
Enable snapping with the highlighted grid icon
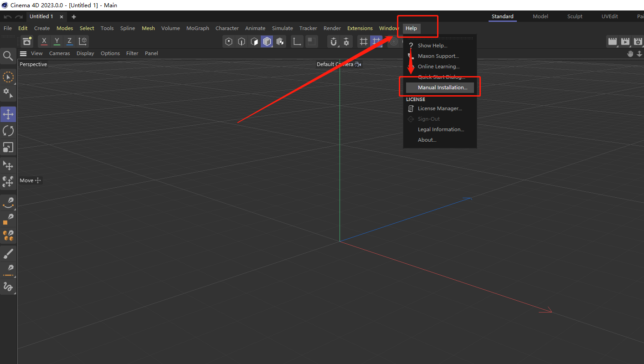[377, 41]
